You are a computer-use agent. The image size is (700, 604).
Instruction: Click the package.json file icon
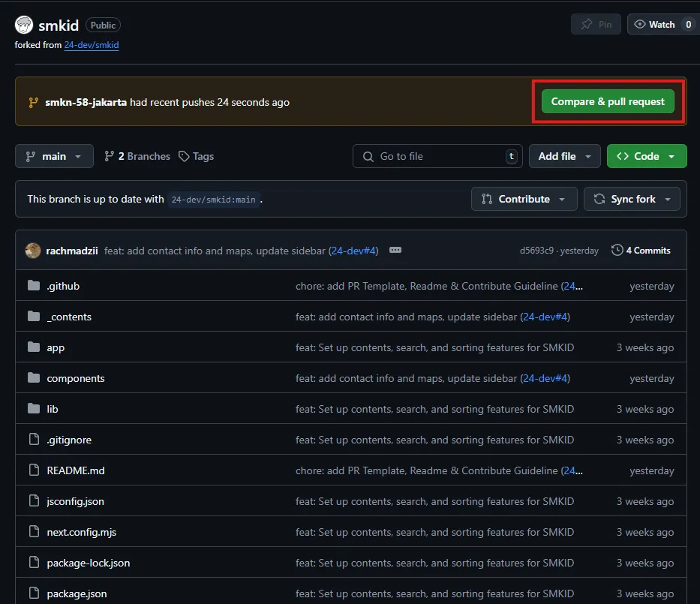34,593
